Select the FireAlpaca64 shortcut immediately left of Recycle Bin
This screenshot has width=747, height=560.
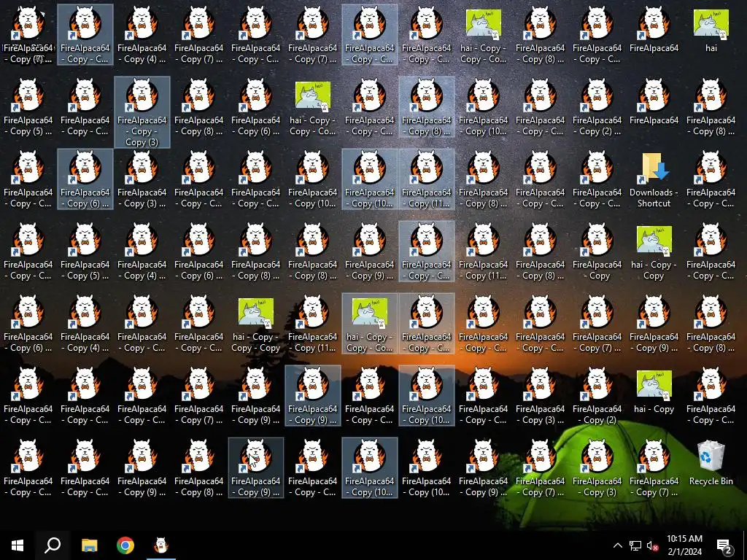coord(654,469)
